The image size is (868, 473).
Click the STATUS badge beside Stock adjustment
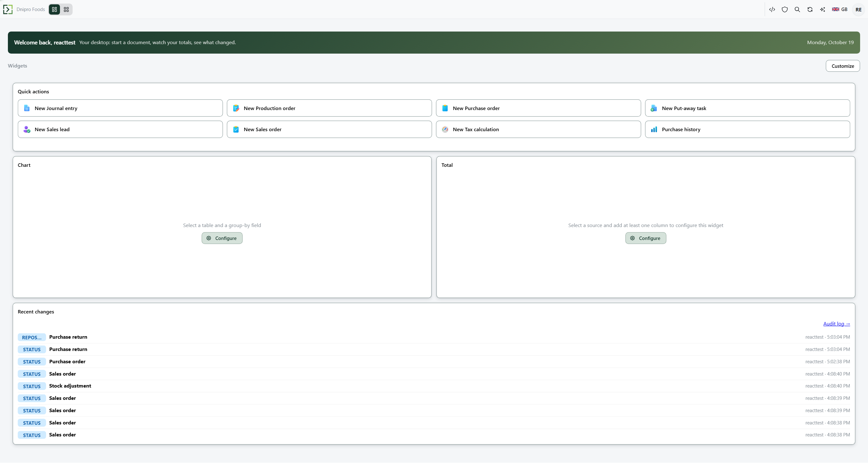[32, 387]
